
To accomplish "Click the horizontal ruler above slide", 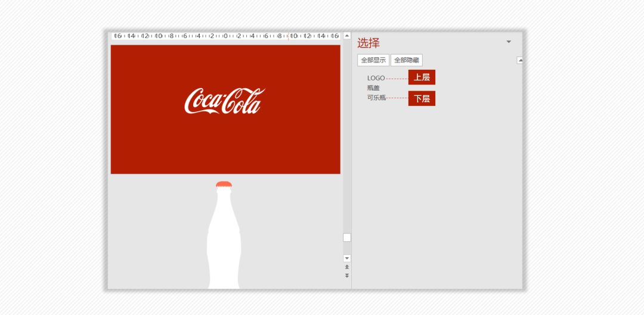I will tap(225, 36).
